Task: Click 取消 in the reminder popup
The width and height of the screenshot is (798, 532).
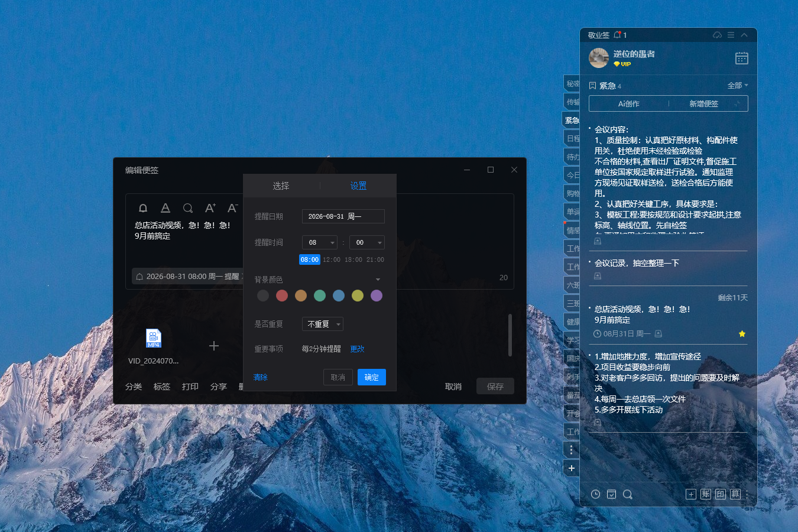Action: click(x=338, y=377)
